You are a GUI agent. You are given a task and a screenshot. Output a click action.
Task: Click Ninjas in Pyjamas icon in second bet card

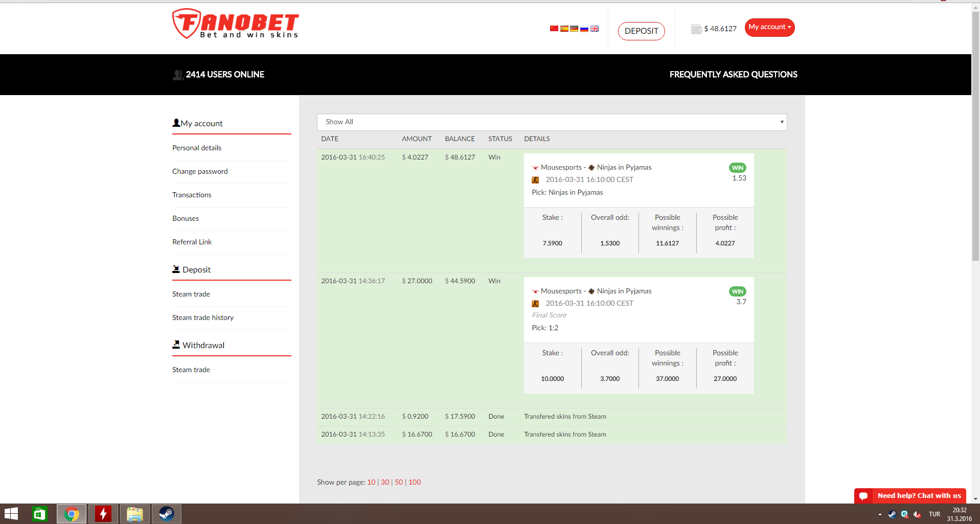pos(591,291)
